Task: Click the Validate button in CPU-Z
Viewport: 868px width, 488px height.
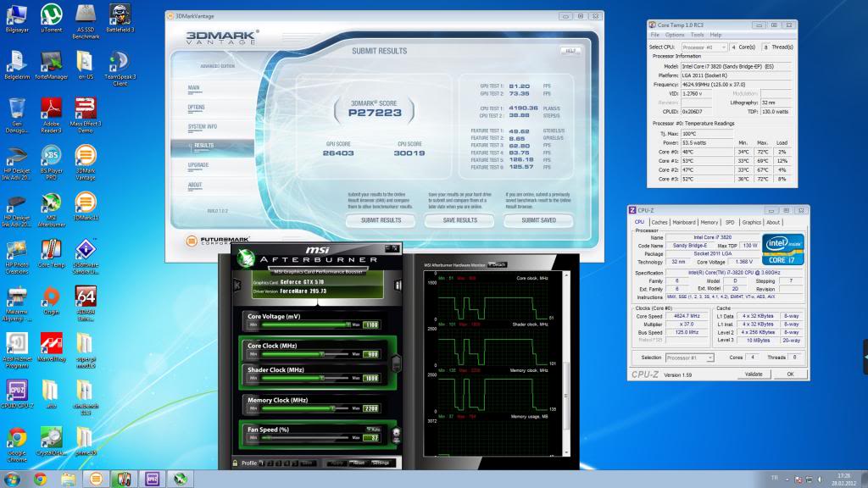Action: pyautogui.click(x=754, y=374)
